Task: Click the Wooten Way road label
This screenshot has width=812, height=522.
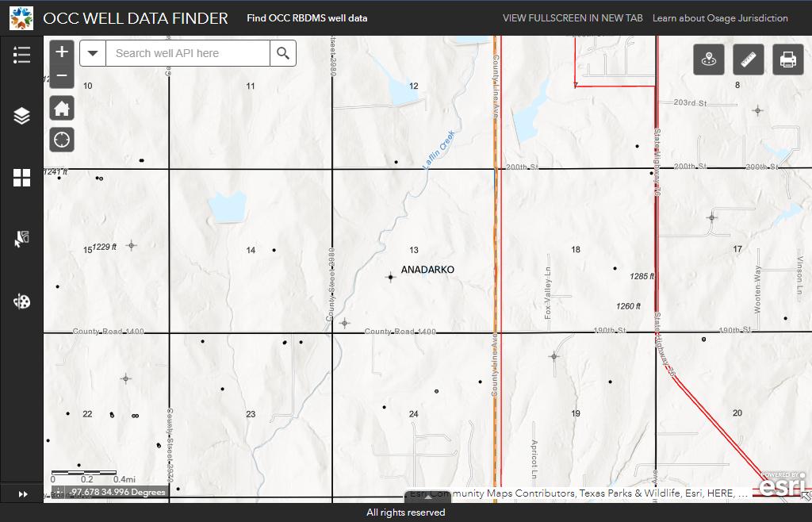Action: click(757, 290)
